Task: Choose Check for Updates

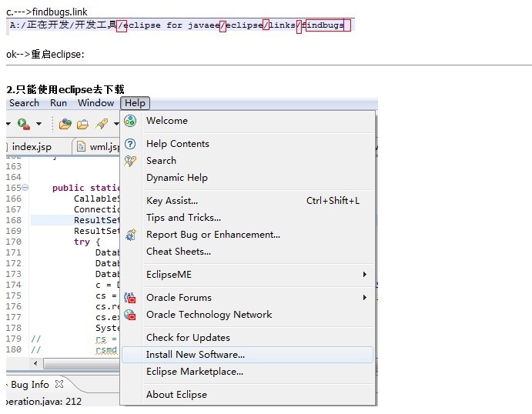Action: tap(188, 338)
